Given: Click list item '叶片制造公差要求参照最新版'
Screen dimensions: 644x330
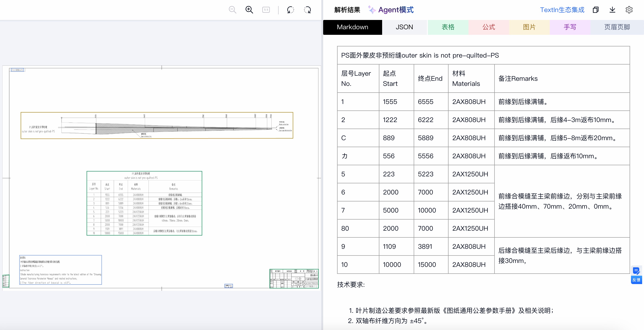Looking at the screenshot, I should click(455, 311).
